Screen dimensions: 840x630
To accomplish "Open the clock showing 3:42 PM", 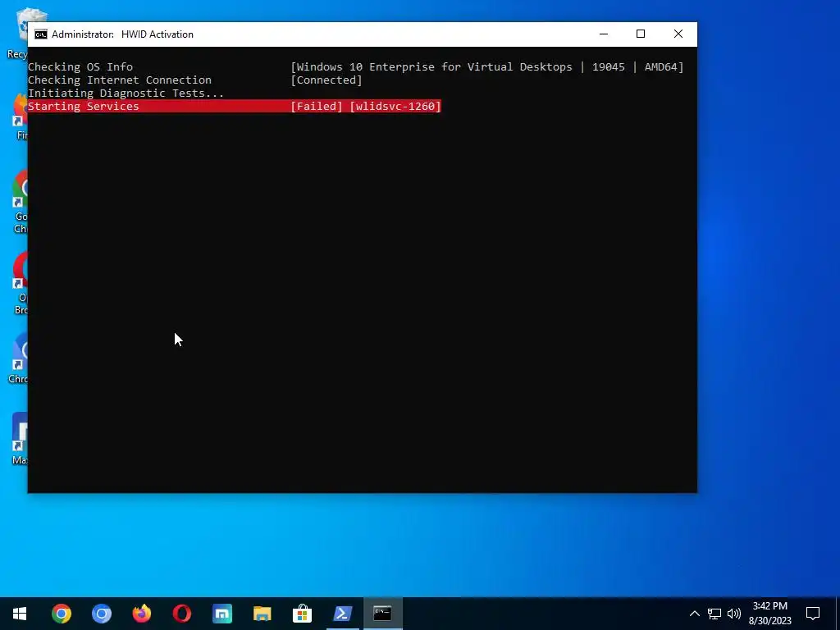I will coord(769,614).
